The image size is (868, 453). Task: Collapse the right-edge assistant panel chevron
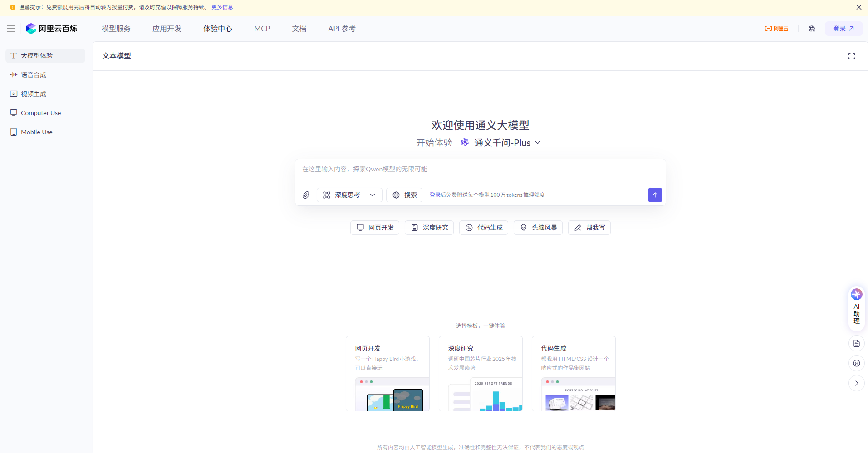point(856,383)
